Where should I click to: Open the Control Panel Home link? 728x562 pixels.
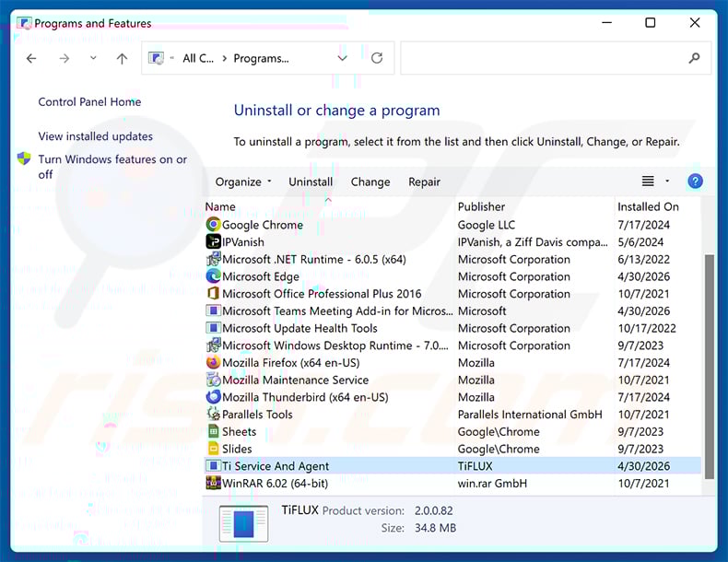coord(89,101)
